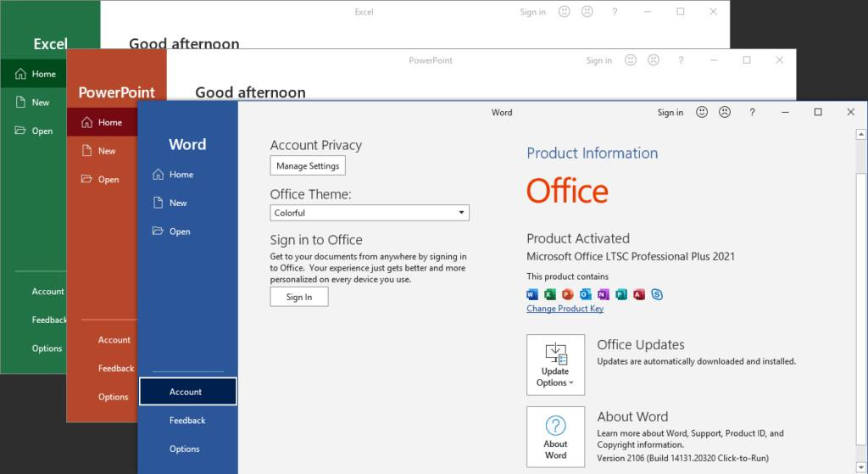Click the vertical scrollbar up arrow in Word

click(x=861, y=134)
